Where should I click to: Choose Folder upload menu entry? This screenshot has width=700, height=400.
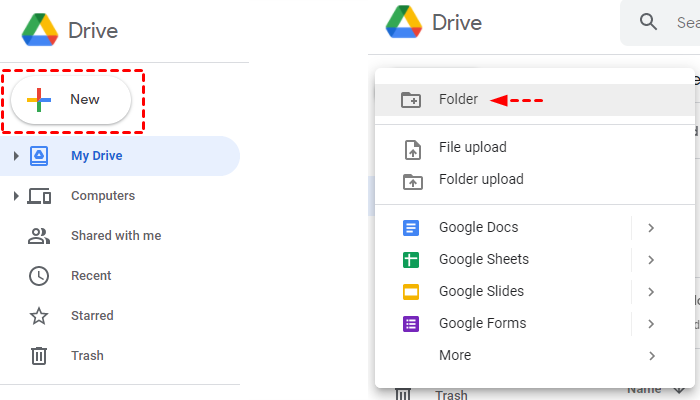tap(481, 180)
